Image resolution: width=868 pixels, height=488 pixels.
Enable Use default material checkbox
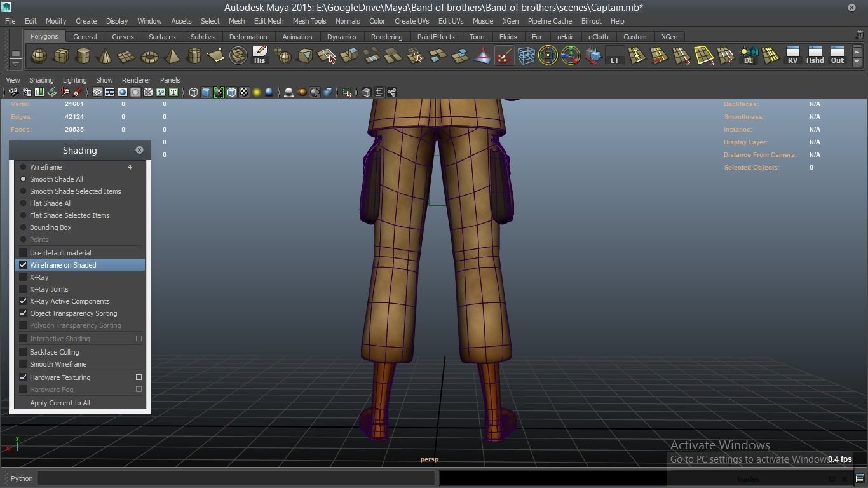click(x=24, y=253)
